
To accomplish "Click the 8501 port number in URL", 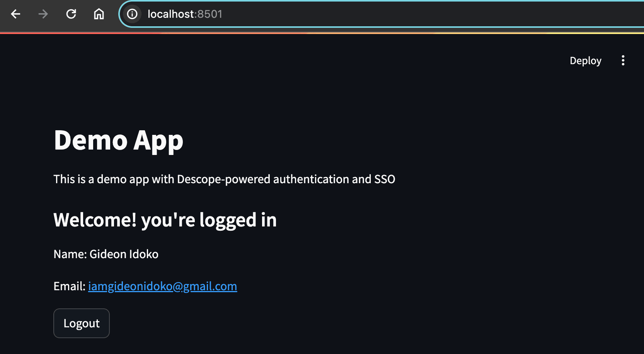I will (x=210, y=14).
